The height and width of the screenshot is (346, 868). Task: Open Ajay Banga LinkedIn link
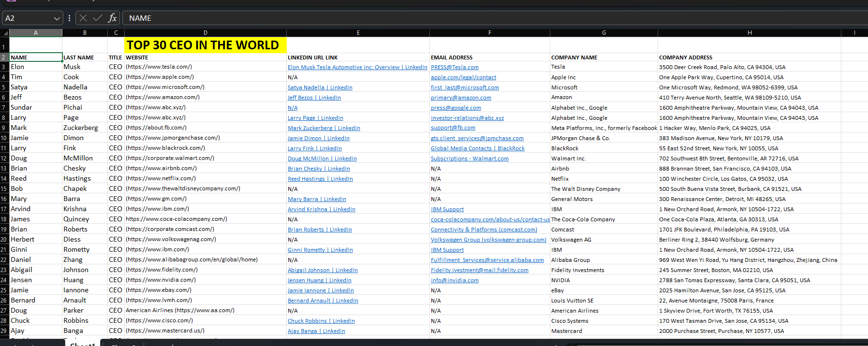pyautogui.click(x=316, y=331)
